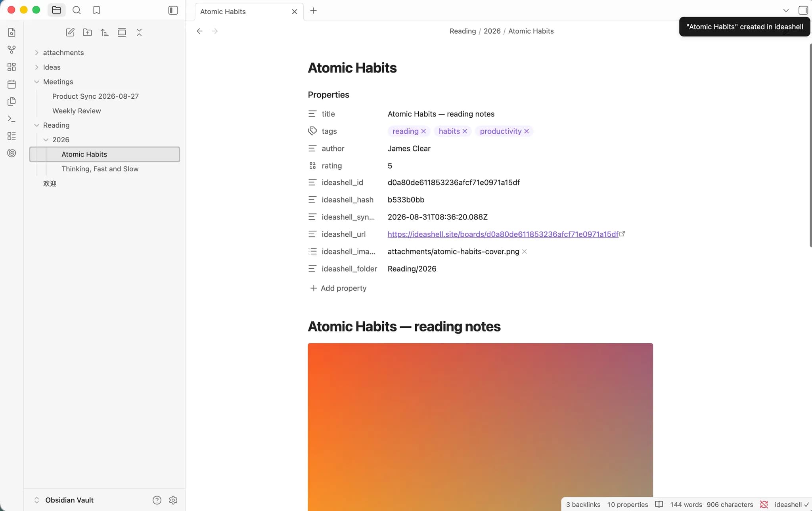Collapse the Meetings folder
This screenshot has width=812, height=511.
tap(36, 82)
